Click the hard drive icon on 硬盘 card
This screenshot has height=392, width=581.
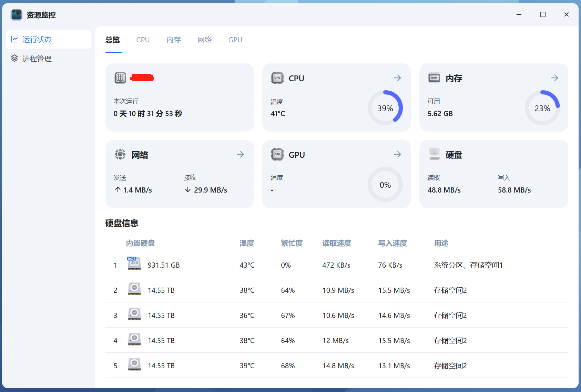tap(434, 154)
